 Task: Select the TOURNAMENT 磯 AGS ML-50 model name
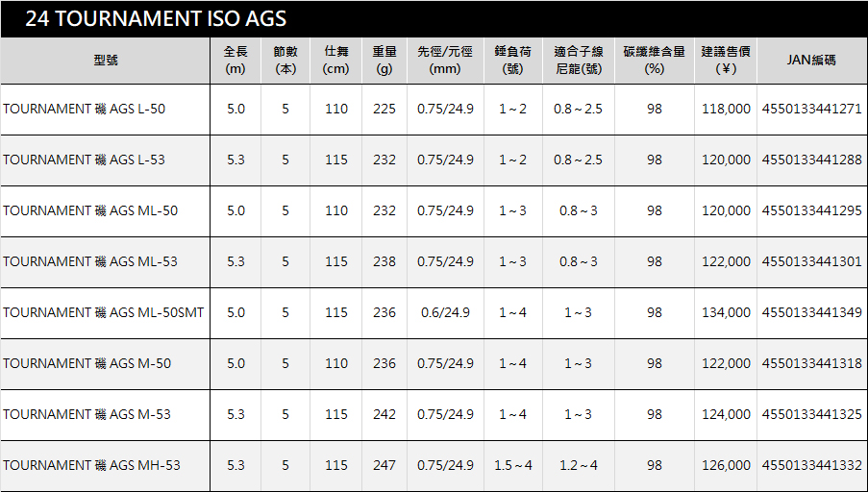90,211
